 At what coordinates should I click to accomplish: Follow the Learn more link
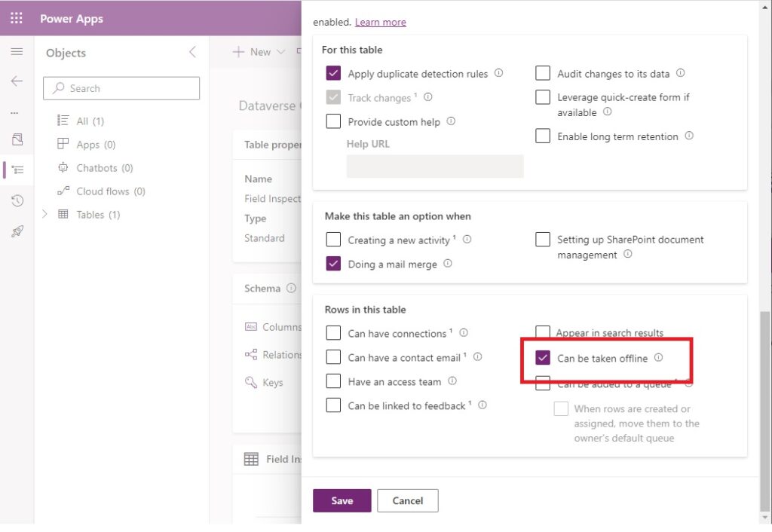(x=381, y=22)
